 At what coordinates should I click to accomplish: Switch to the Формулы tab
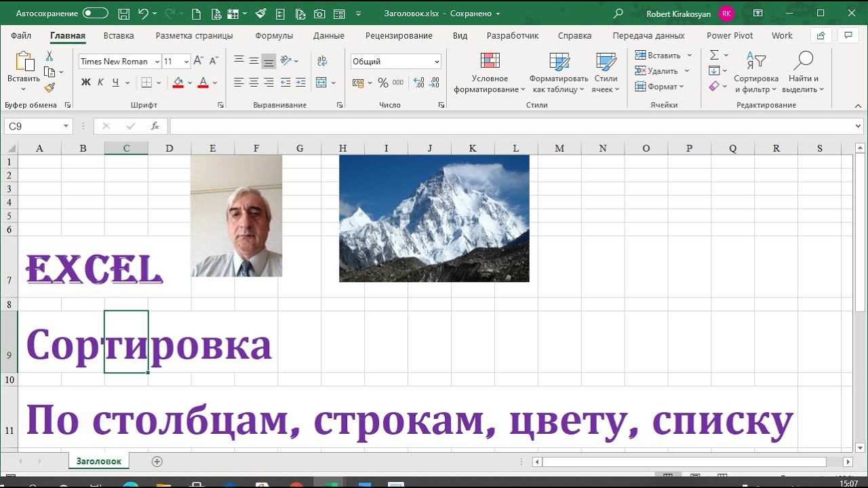click(274, 36)
